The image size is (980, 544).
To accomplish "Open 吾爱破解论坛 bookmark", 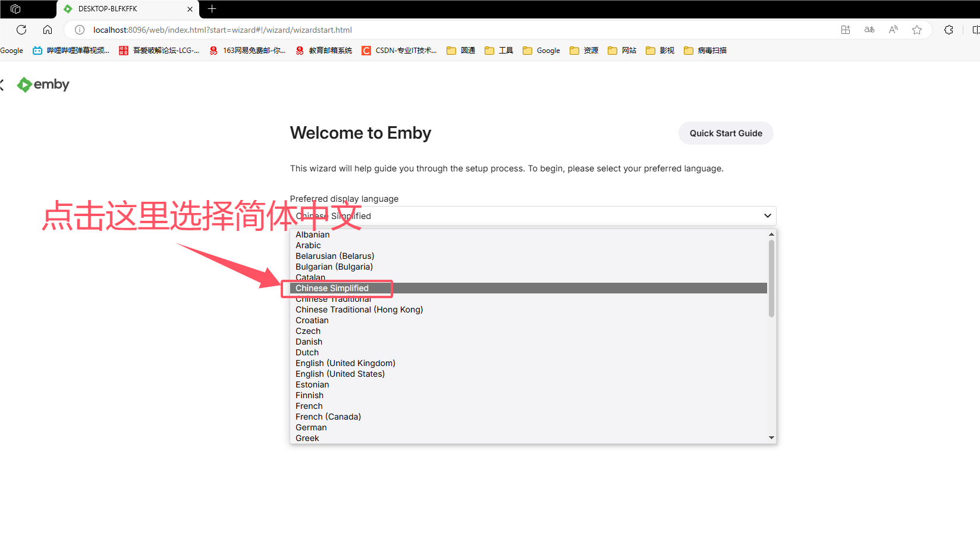I will (159, 51).
